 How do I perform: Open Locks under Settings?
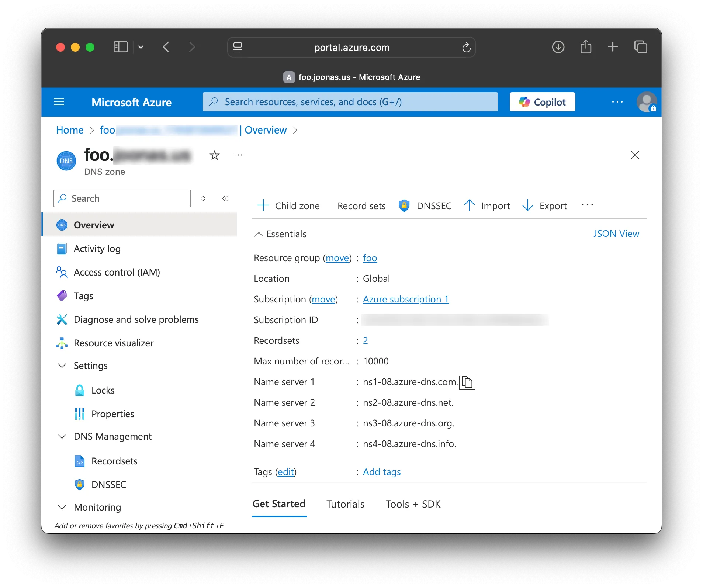click(103, 390)
